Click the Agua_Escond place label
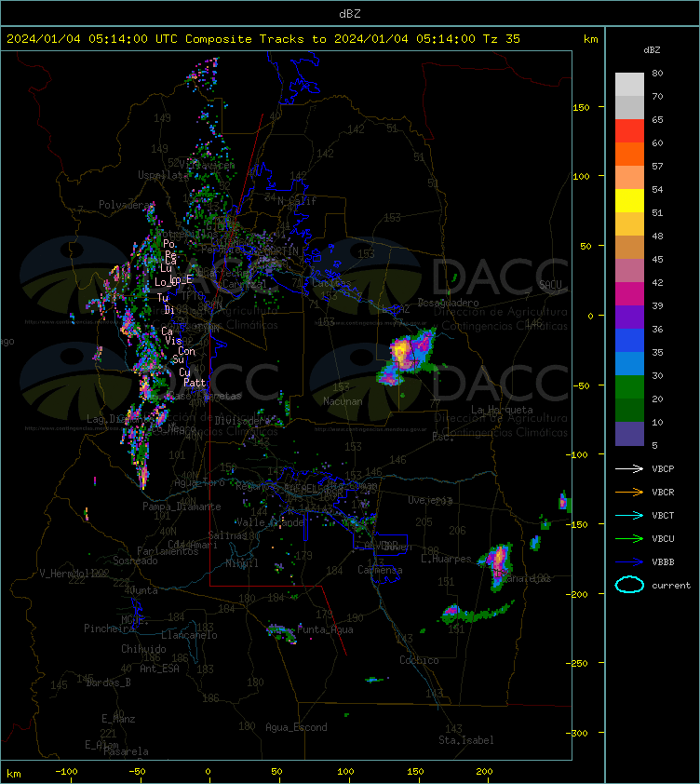Screen dimensions: 700x784 296,727
